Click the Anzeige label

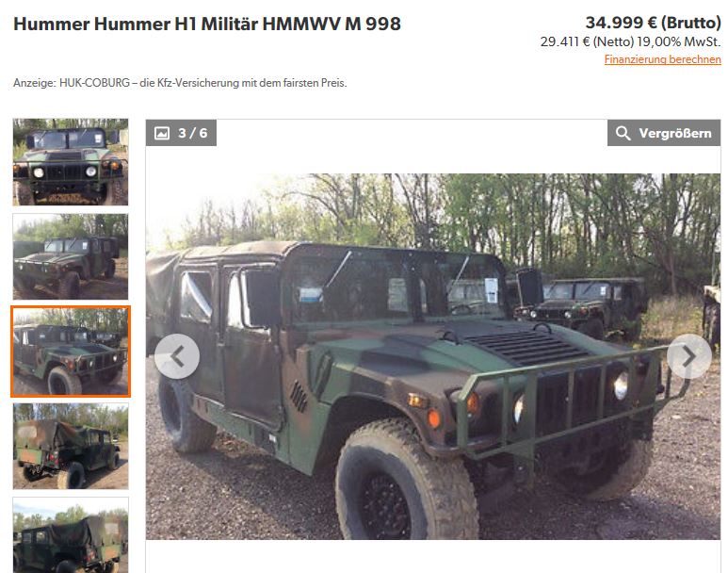35,83
